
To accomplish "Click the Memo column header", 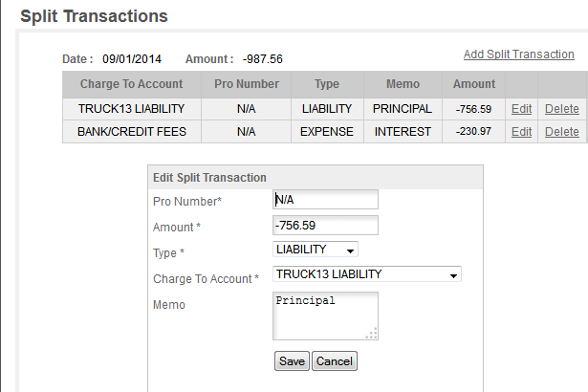I will click(x=403, y=84).
